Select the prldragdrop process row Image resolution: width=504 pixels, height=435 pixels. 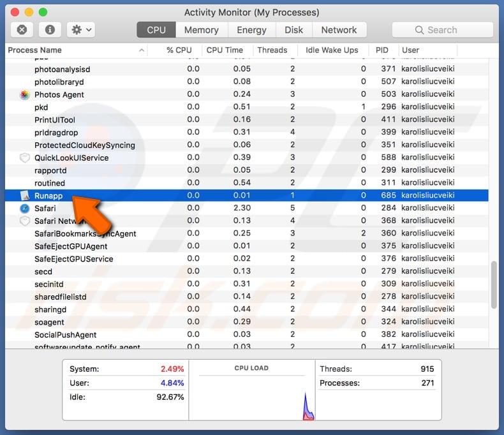point(247,133)
